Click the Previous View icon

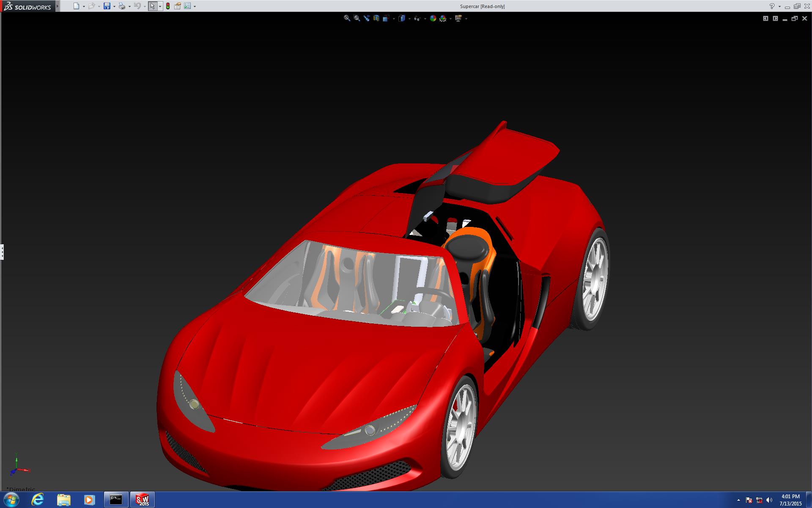tap(366, 18)
